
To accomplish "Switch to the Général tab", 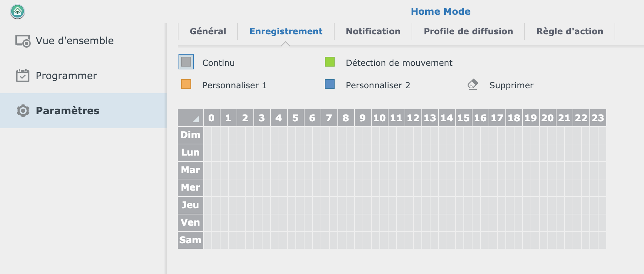I will (208, 32).
